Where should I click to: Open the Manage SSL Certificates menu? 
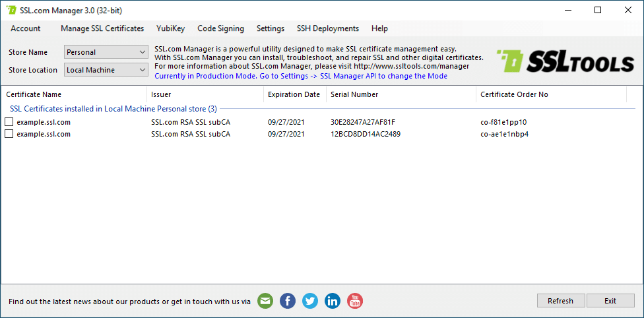102,28
